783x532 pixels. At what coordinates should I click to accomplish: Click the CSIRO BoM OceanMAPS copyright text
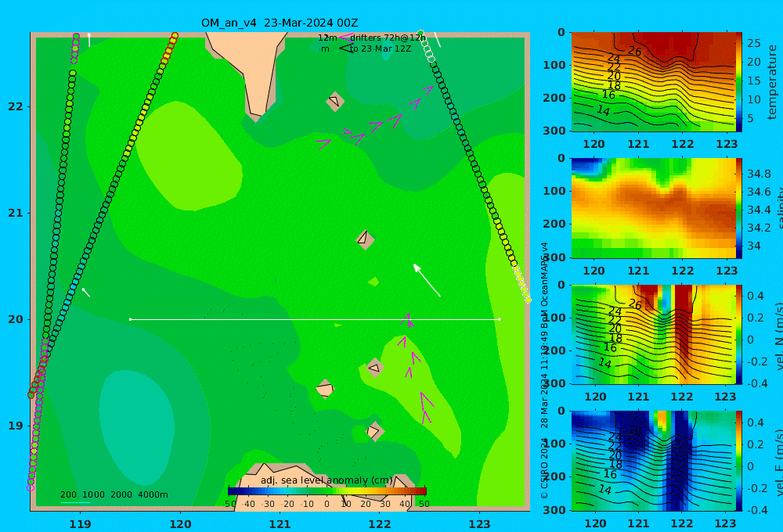point(544,370)
